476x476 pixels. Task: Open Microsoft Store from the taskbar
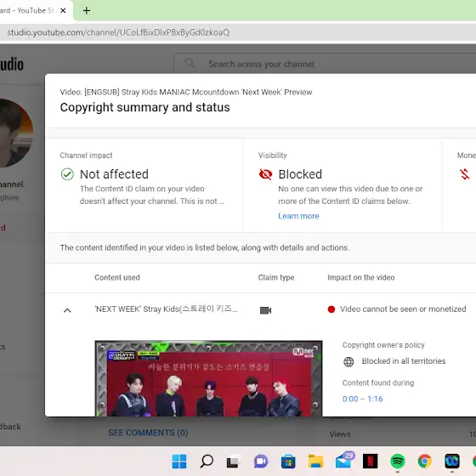click(288, 462)
